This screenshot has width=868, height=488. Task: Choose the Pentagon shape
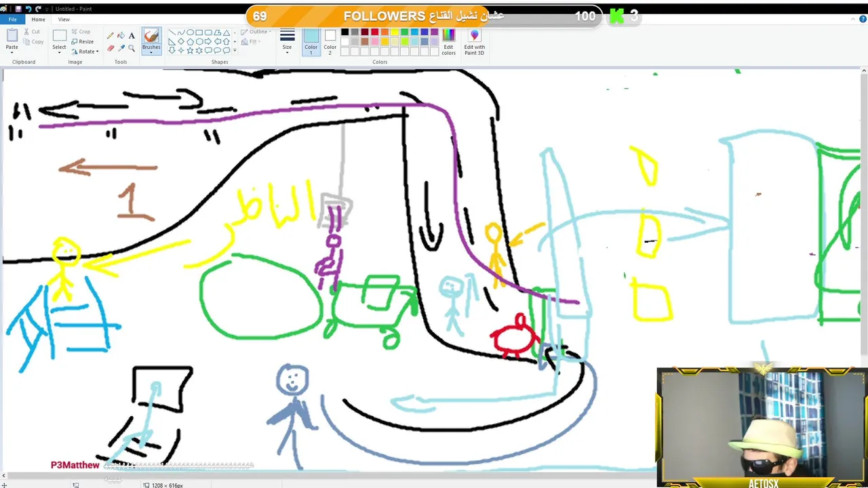190,41
